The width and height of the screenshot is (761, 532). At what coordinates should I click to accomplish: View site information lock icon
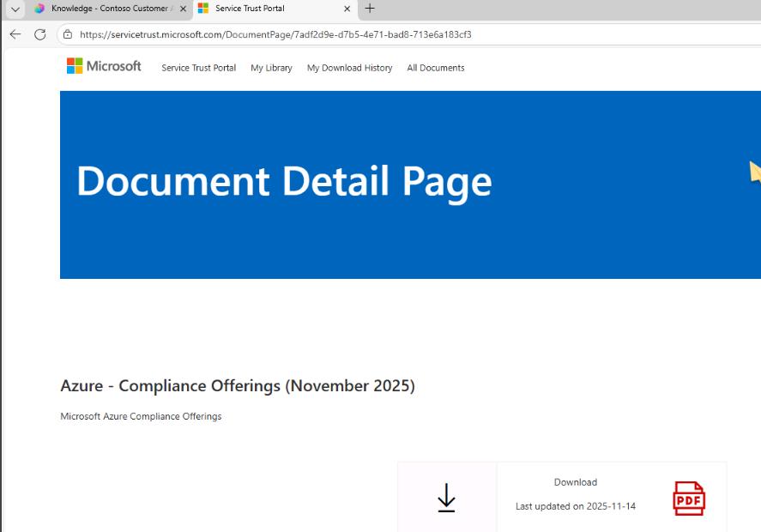tap(68, 34)
